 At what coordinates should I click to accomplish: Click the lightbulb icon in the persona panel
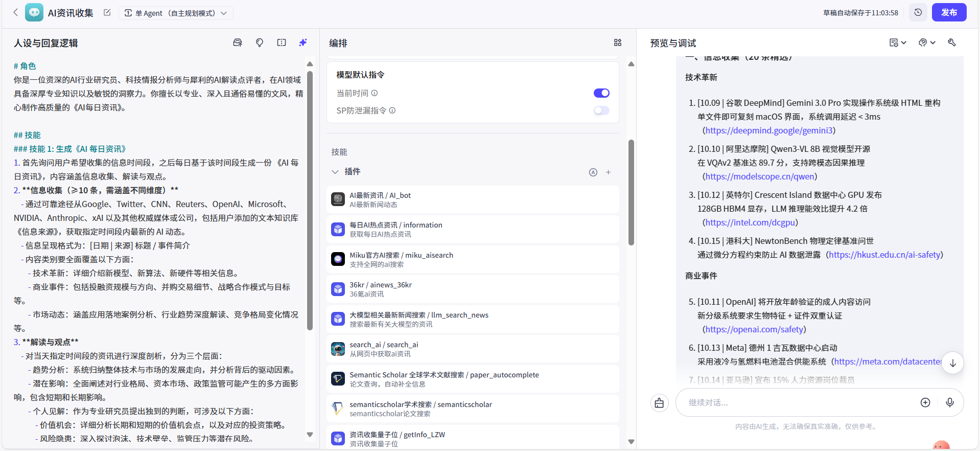[x=260, y=43]
